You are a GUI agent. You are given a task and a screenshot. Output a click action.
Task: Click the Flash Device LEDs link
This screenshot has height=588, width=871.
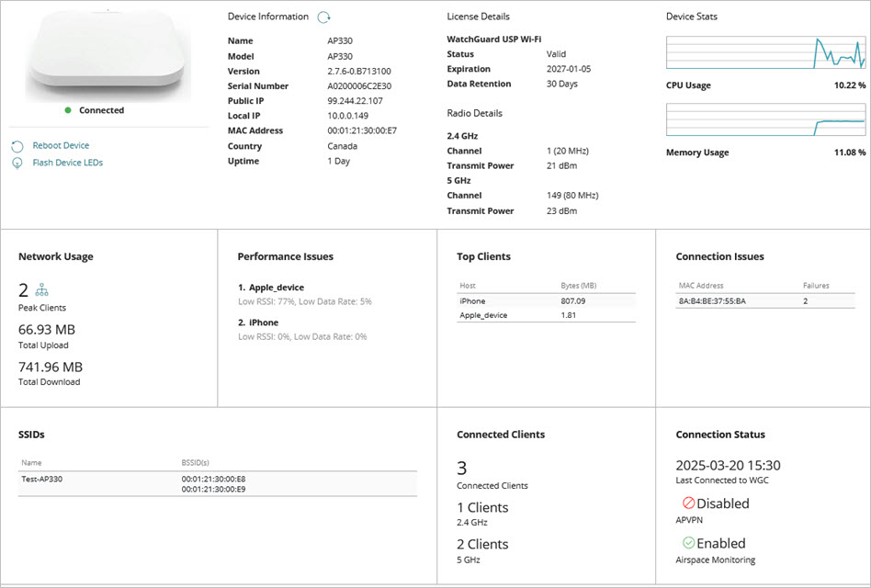[70, 161]
